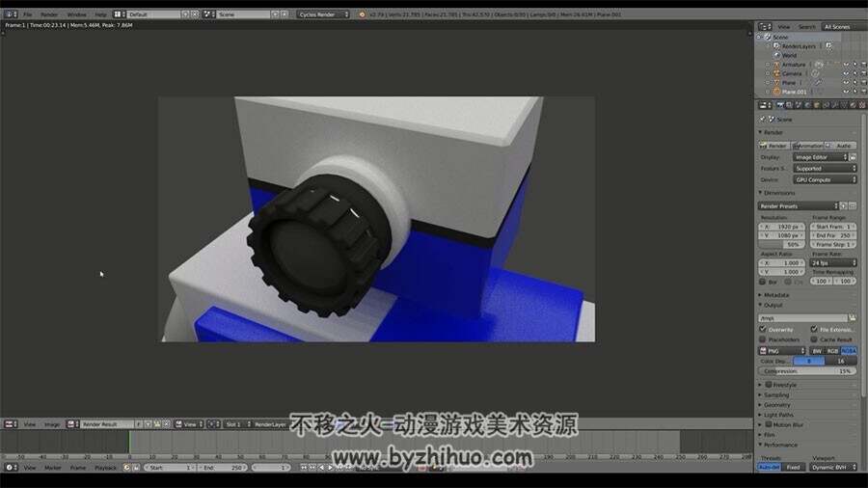Select World in the outliner
The width and height of the screenshot is (868, 488).
coord(789,55)
